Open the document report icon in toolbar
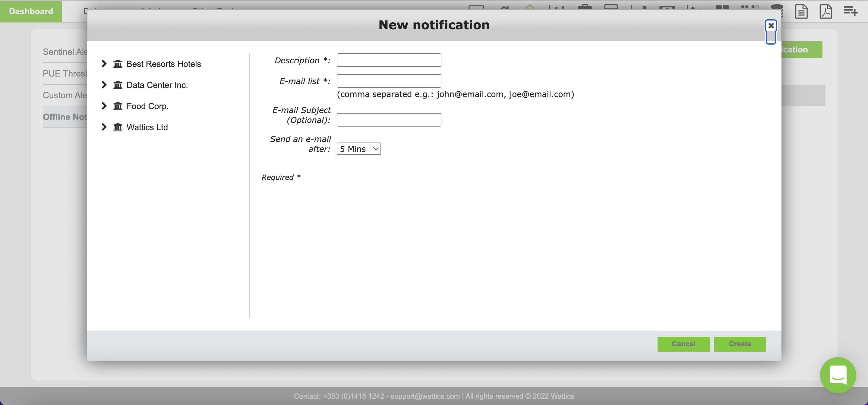 coord(801,11)
